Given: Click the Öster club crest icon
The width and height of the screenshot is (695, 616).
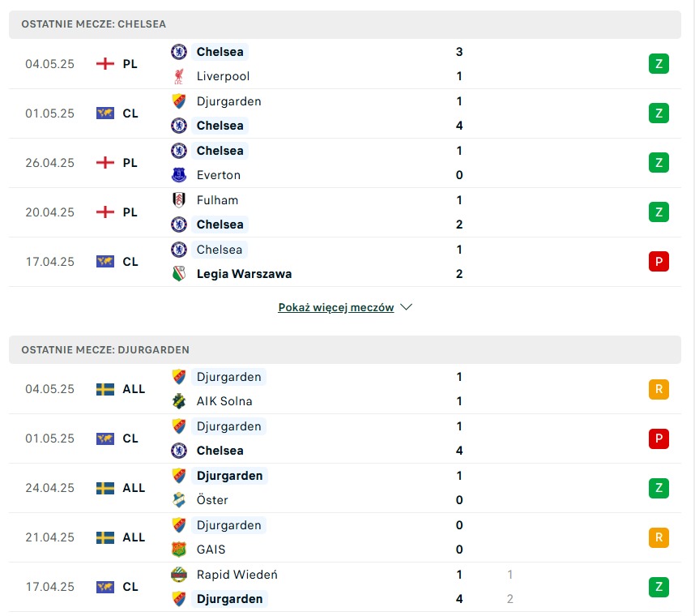Looking at the screenshot, I should click(179, 500).
